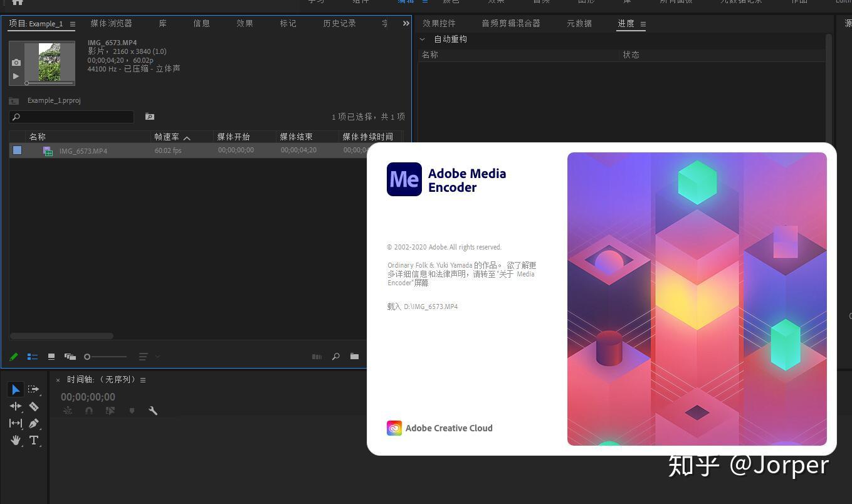Open timeline display settings wrench
Viewport: 852px width, 504px height.
[152, 411]
